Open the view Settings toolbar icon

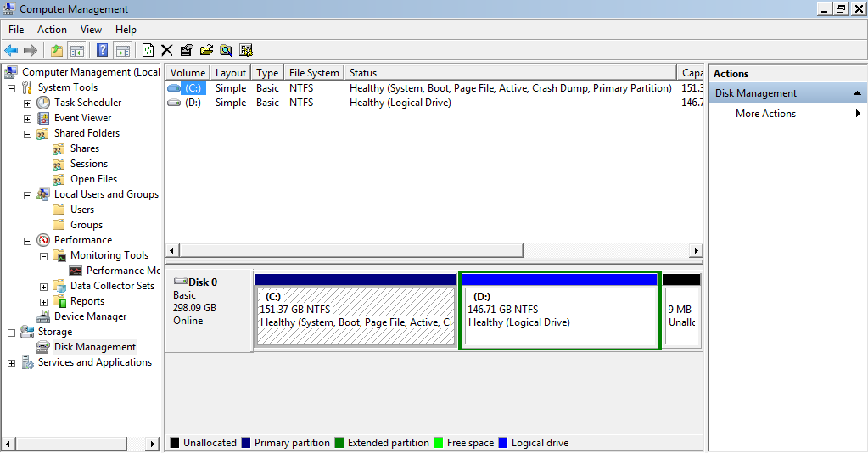click(x=246, y=50)
